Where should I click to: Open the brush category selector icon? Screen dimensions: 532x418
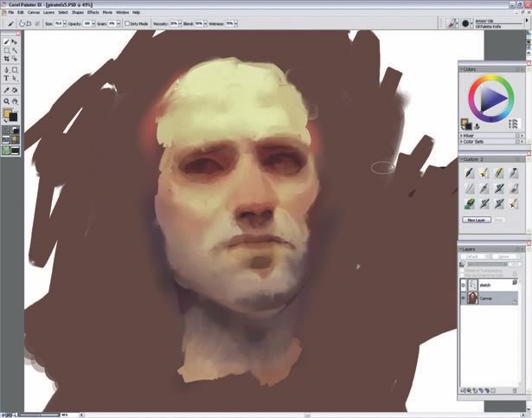[x=452, y=23]
